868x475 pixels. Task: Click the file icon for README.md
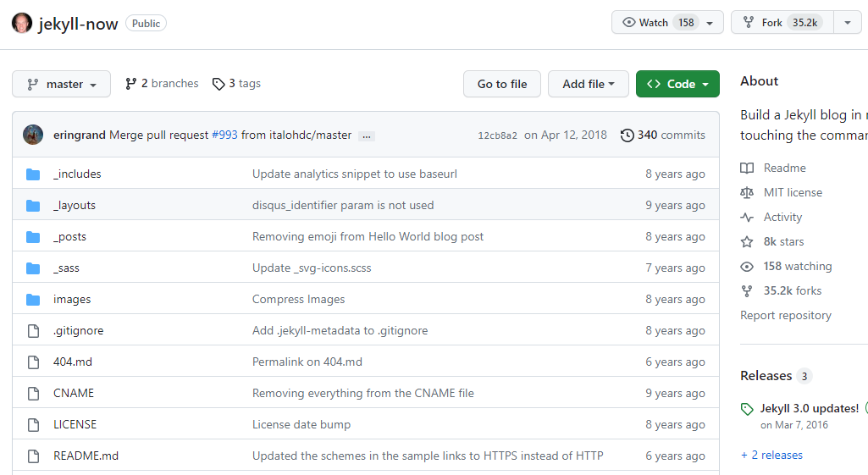(x=33, y=456)
